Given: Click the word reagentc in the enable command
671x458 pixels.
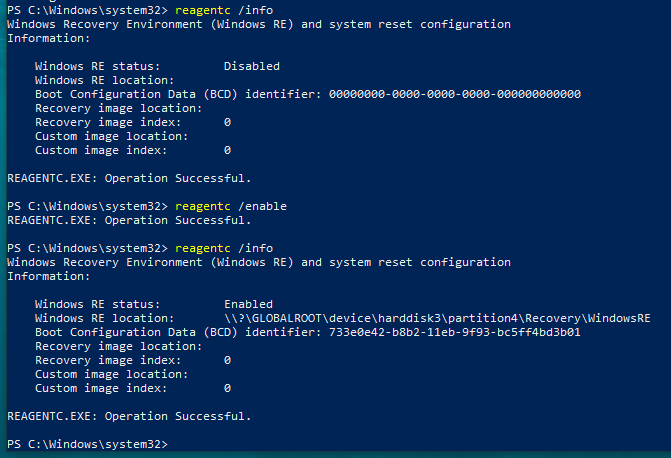Looking at the screenshot, I should click(x=203, y=206).
